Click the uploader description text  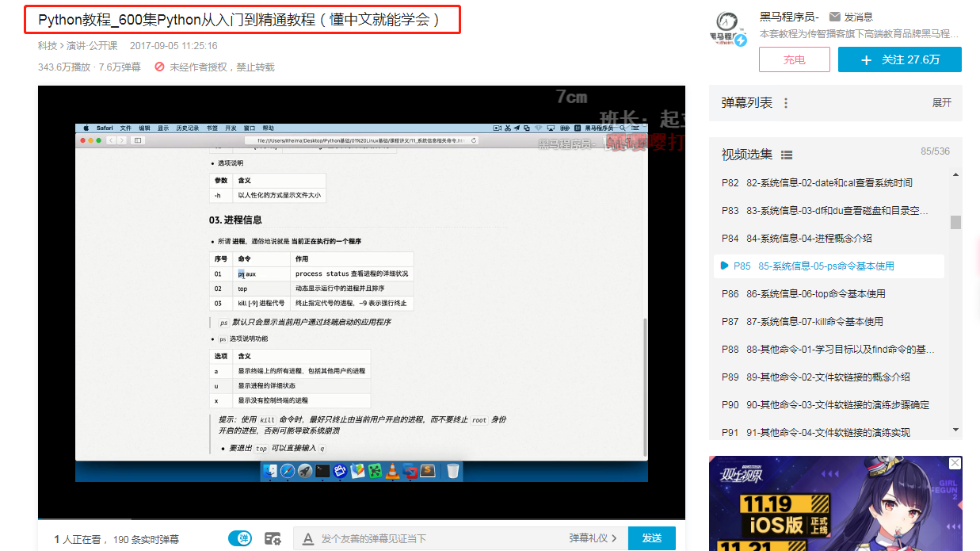pyautogui.click(x=860, y=34)
